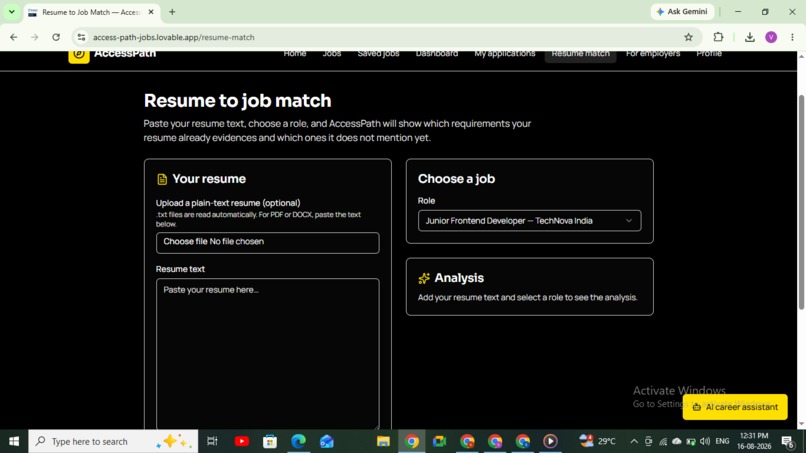Open the browser Downloads icon
Image resolution: width=806 pixels, height=453 pixels.
[749, 37]
